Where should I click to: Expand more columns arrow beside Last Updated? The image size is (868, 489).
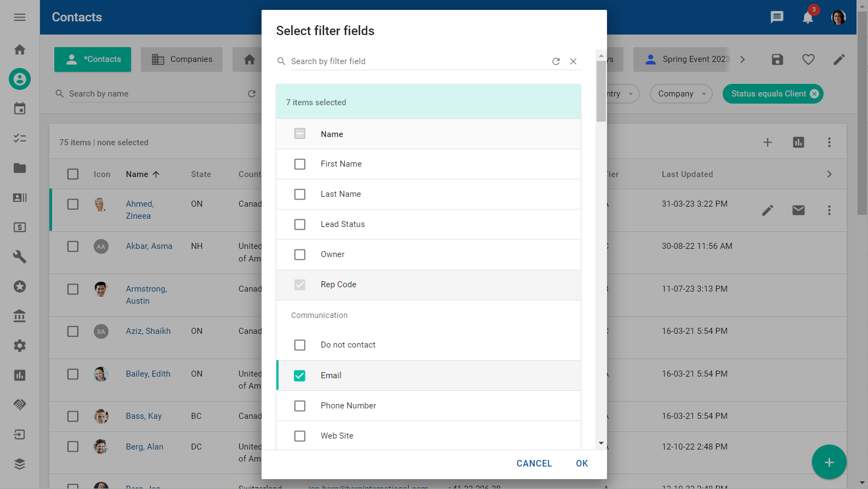coord(829,174)
